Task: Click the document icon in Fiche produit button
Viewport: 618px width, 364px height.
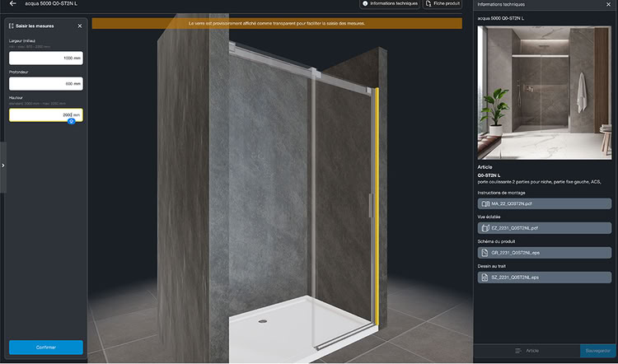Action: coord(428,3)
